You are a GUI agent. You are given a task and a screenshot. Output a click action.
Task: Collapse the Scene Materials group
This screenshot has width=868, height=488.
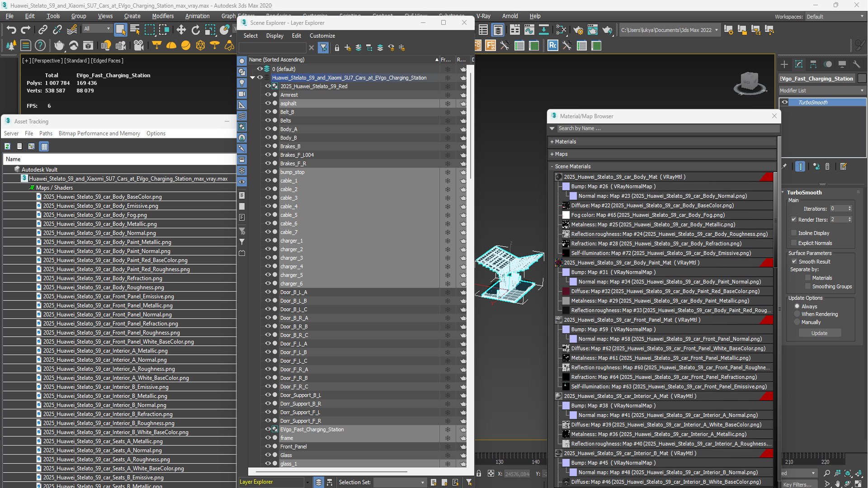(x=552, y=166)
